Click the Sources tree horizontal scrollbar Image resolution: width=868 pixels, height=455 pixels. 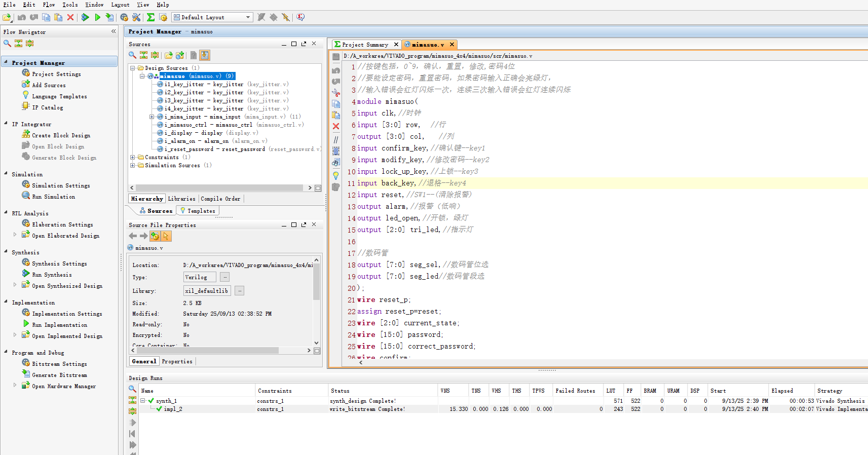click(x=220, y=187)
